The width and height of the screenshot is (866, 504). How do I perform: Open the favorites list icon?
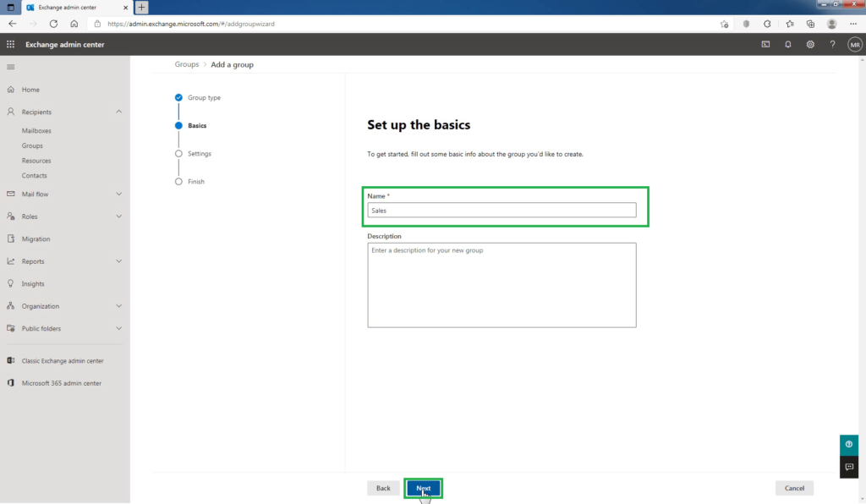pos(790,24)
